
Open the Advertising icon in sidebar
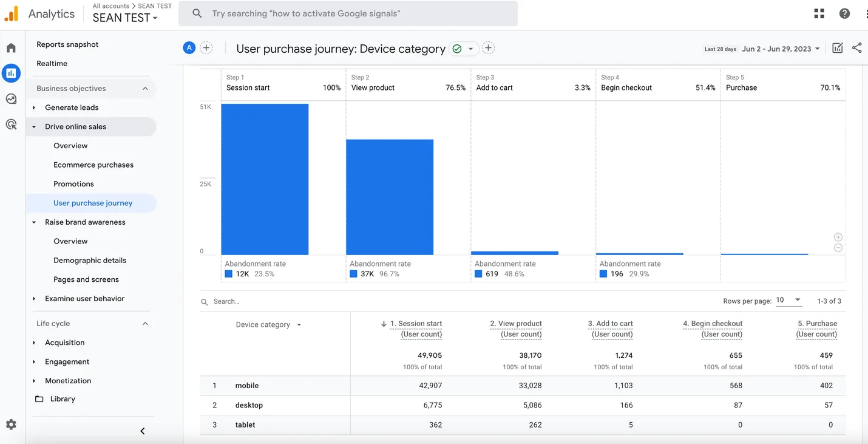(x=11, y=125)
